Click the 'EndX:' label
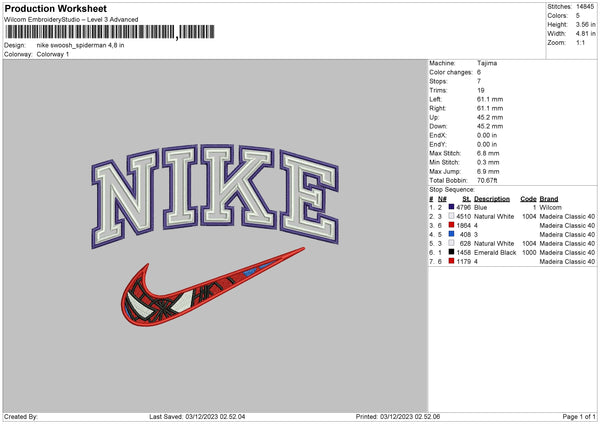The image size is (600, 424). pos(438,135)
